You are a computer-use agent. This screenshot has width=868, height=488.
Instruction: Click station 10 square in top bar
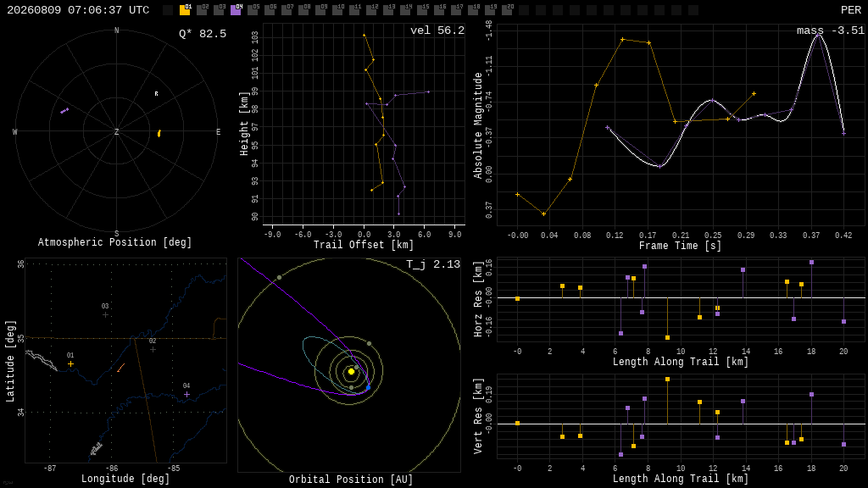337,10
